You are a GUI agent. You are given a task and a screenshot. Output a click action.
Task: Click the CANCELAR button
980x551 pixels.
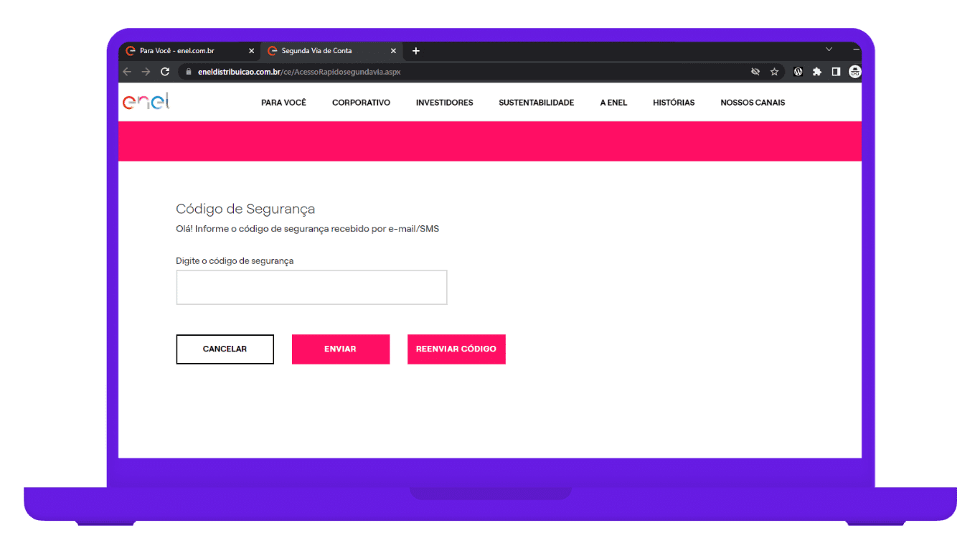coord(225,349)
